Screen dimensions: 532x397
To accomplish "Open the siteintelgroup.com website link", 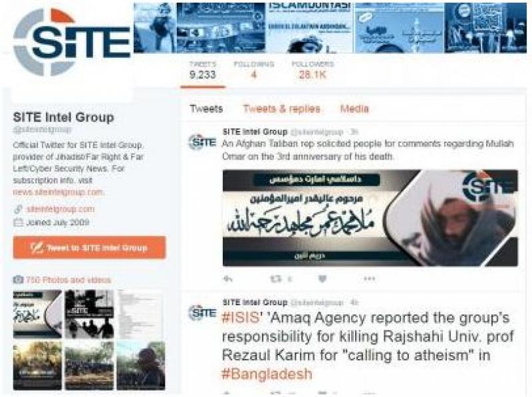I will coord(61,209).
